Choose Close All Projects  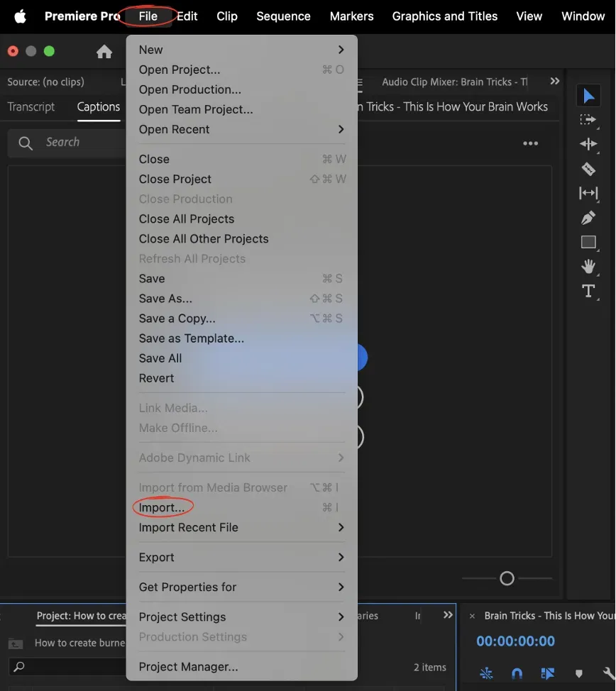pos(241,219)
